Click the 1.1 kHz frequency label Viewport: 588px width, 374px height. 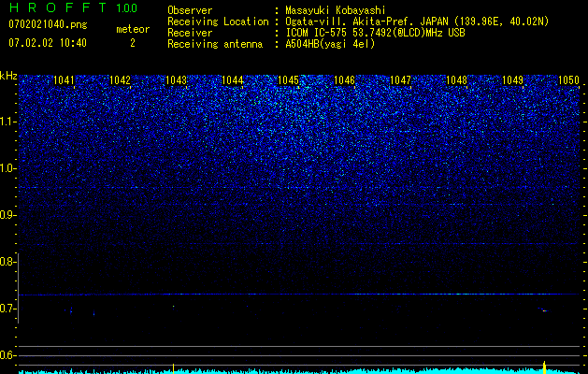click(7, 122)
